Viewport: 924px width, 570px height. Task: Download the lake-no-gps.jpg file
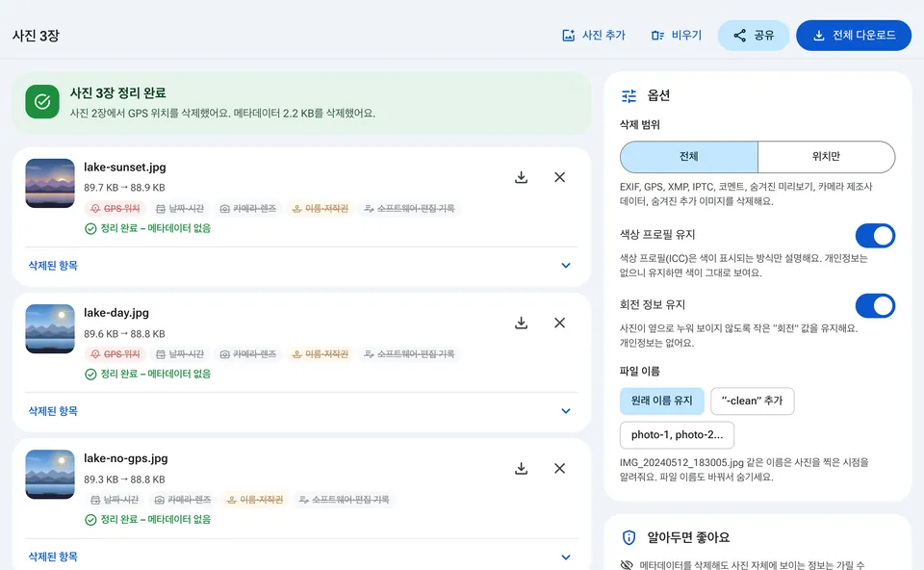[x=521, y=469]
